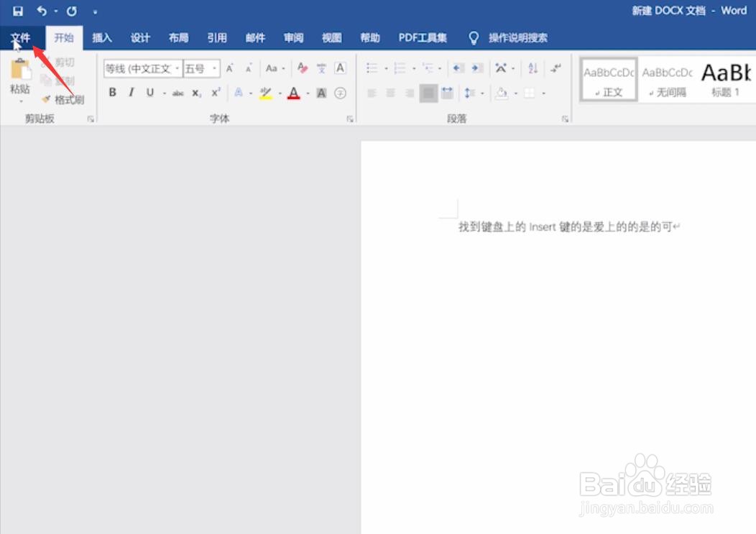Toggle paragraph marks display
The width and height of the screenshot is (756, 534).
(555, 68)
